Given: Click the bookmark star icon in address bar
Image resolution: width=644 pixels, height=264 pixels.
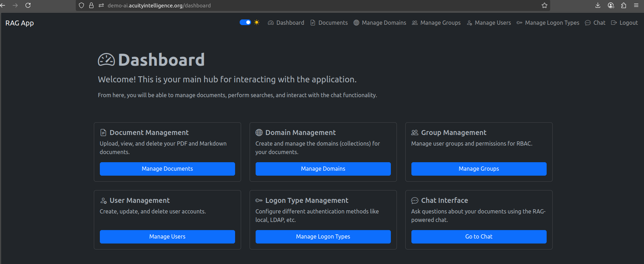Looking at the screenshot, I should click(544, 5).
